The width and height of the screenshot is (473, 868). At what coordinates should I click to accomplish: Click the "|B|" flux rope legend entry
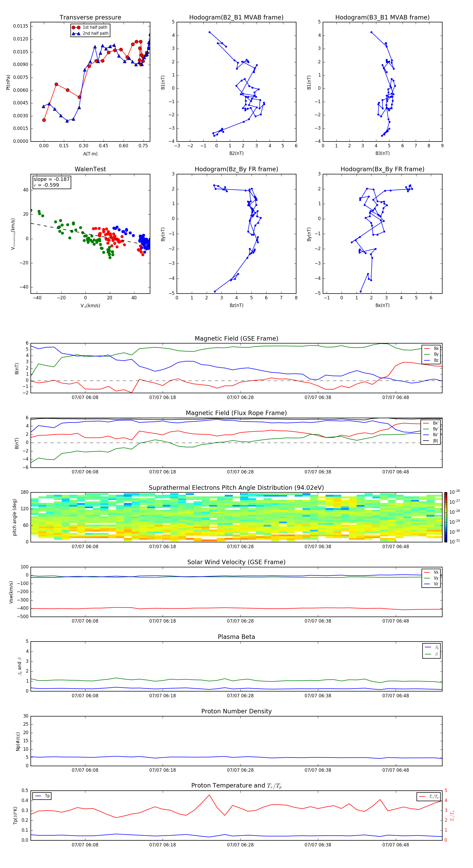click(431, 441)
